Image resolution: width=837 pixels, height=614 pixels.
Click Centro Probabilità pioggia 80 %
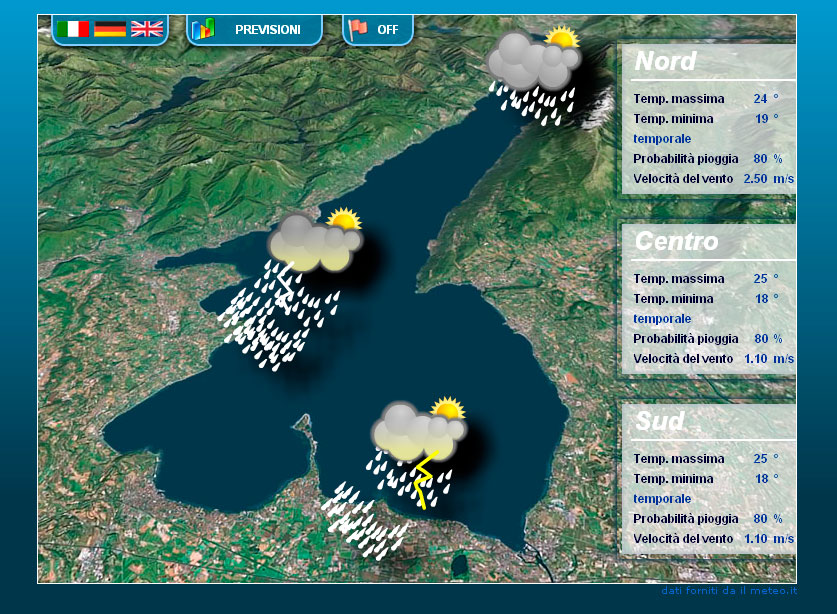pyautogui.click(x=707, y=339)
